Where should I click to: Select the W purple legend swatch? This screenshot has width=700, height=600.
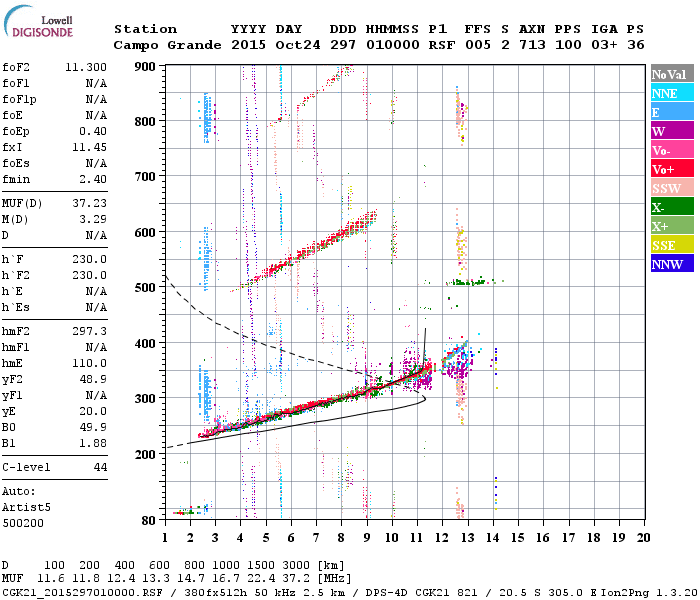coord(672,131)
